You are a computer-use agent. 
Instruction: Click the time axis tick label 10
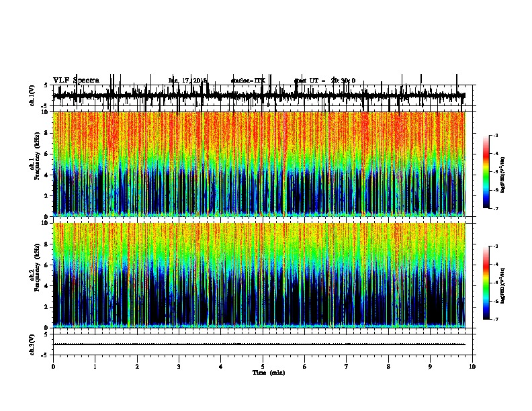472,367
